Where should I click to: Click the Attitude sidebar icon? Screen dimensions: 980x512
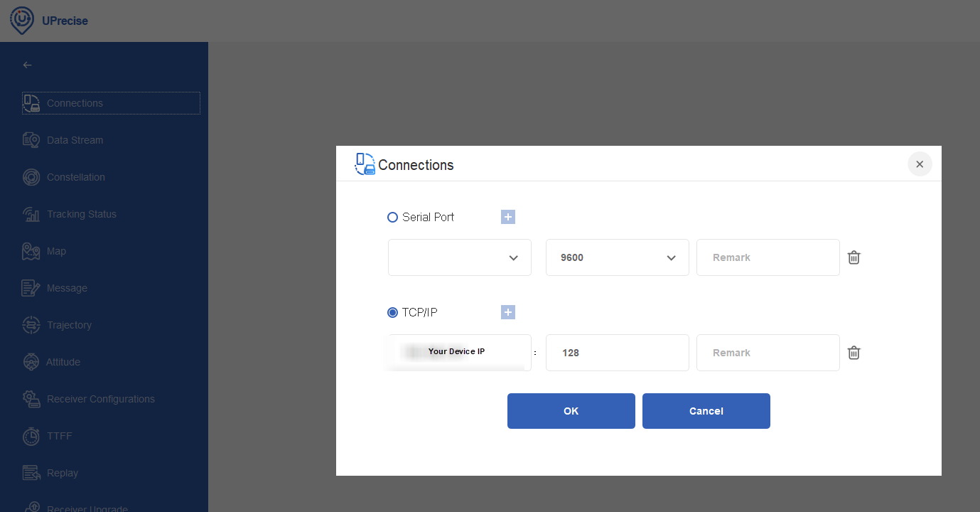pyautogui.click(x=31, y=362)
